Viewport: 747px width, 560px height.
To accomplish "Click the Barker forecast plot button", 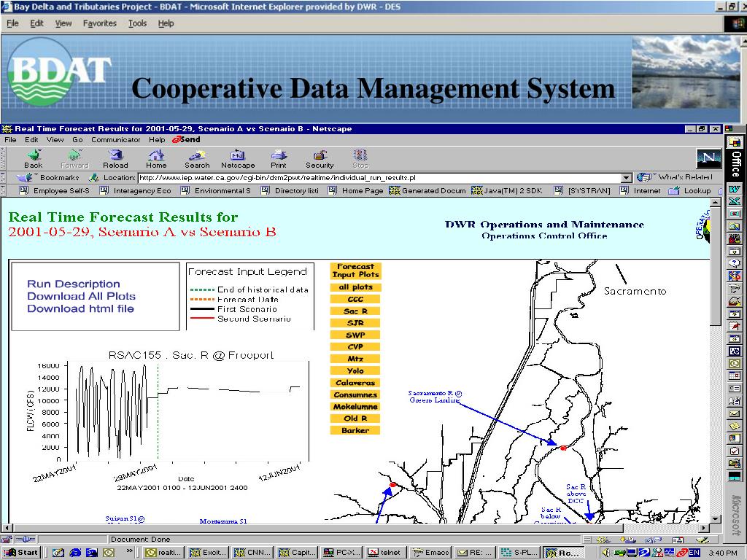I will click(355, 430).
